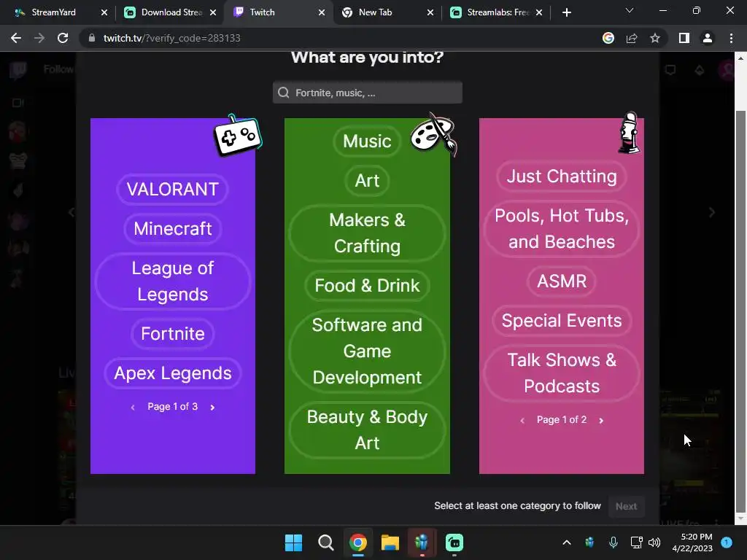Open the notification badge in tray
Viewport: 747px width, 560px height.
pos(727,542)
